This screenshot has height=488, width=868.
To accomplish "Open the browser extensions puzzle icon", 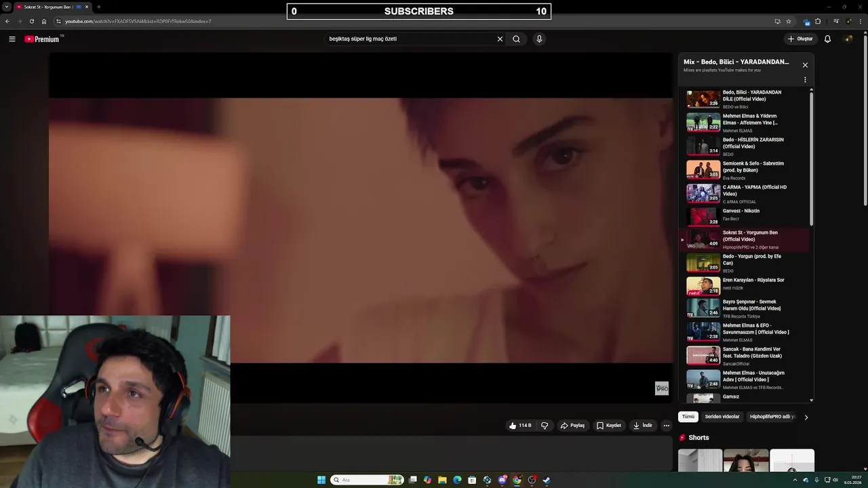I will click(x=818, y=21).
